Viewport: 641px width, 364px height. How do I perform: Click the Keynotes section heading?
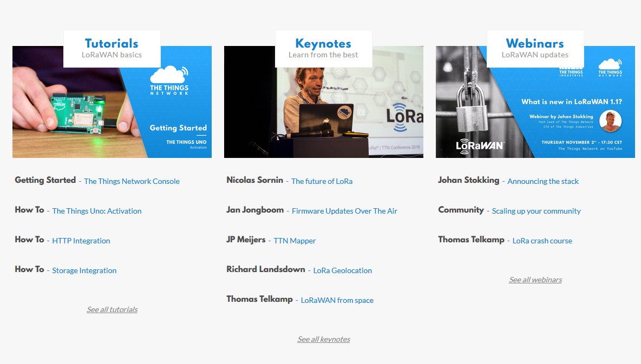coord(323,43)
